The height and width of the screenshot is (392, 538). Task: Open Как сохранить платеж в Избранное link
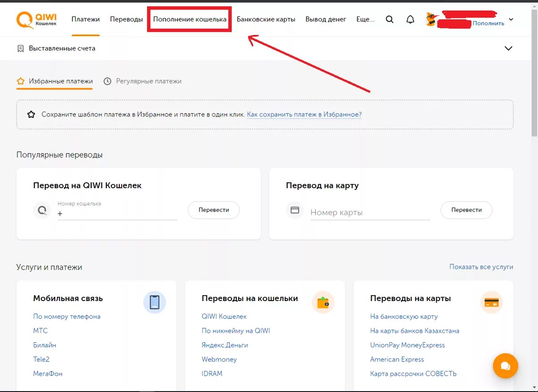304,114
